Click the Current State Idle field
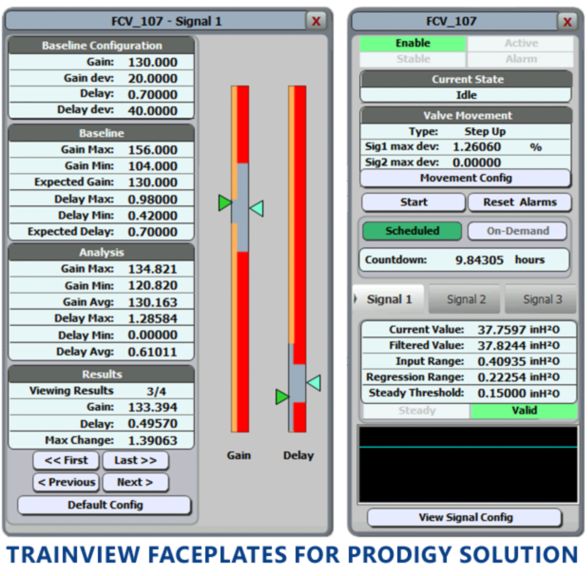 point(466,95)
